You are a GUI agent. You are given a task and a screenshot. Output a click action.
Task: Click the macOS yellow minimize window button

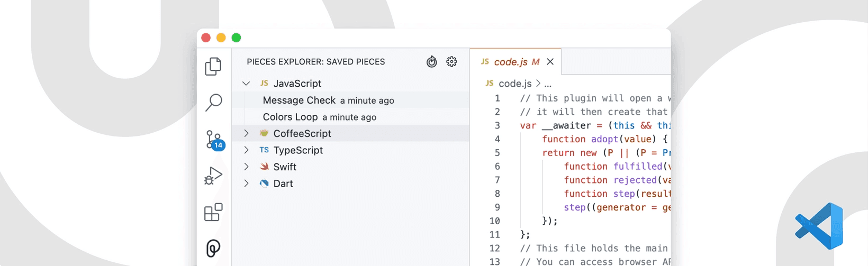221,38
